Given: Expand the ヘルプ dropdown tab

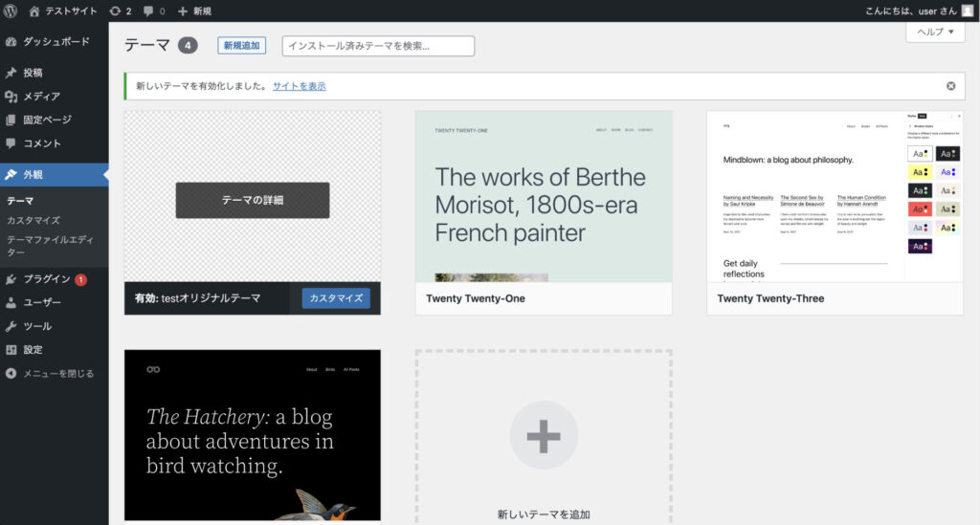Looking at the screenshot, I should tap(935, 32).
